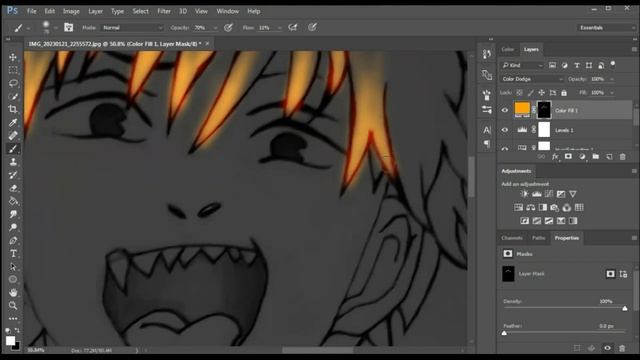The width and height of the screenshot is (640, 360).
Task: Select the Brush tool in toolbox
Action: pos(13,149)
